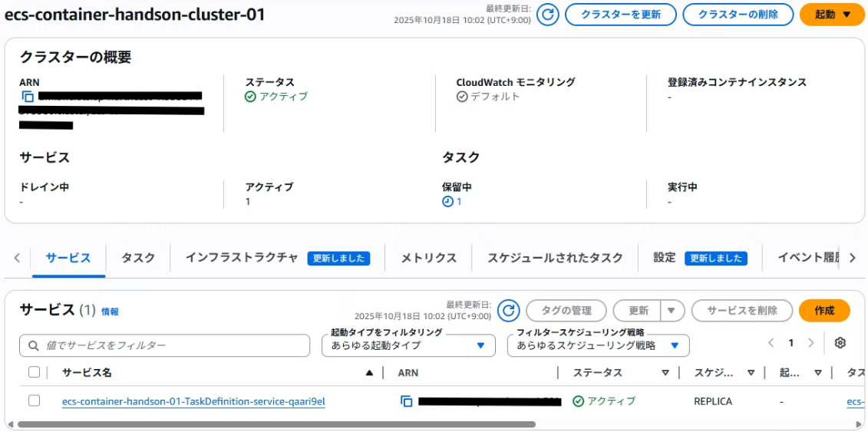Switch to the サービス tab

point(68,258)
